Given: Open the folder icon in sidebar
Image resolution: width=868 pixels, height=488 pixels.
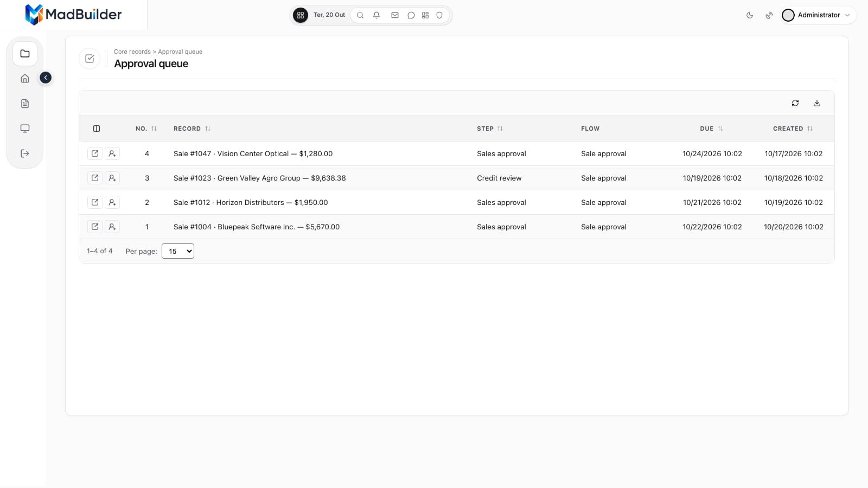Looking at the screenshot, I should (x=25, y=54).
